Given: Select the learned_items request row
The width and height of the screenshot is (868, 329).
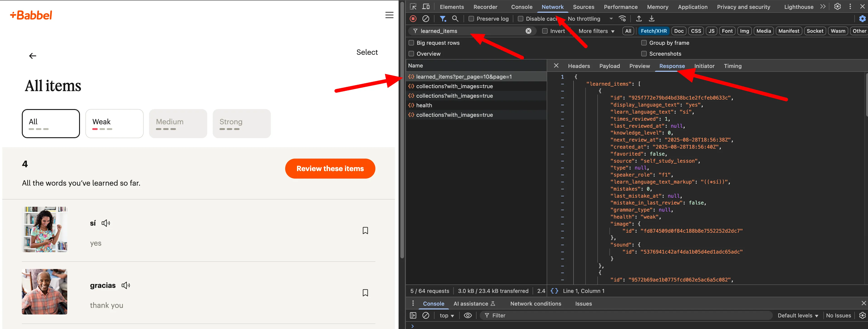Looking at the screenshot, I should point(464,77).
